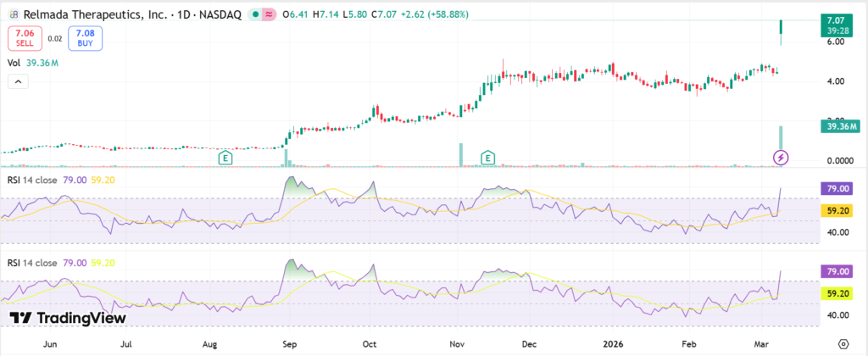Image resolution: width=868 pixels, height=356 pixels.
Task: Click the August earnings E marker
Action: [225, 157]
